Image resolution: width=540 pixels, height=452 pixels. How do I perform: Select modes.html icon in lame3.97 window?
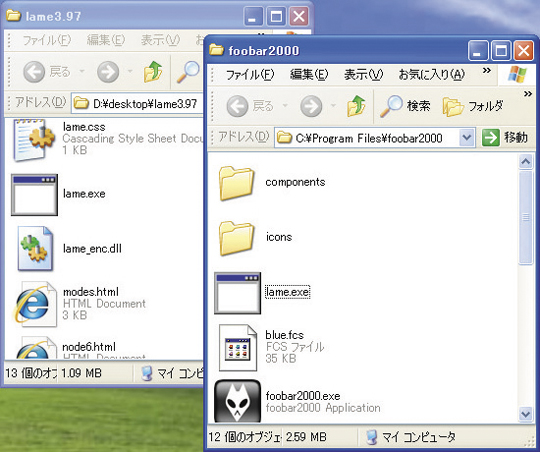34,304
